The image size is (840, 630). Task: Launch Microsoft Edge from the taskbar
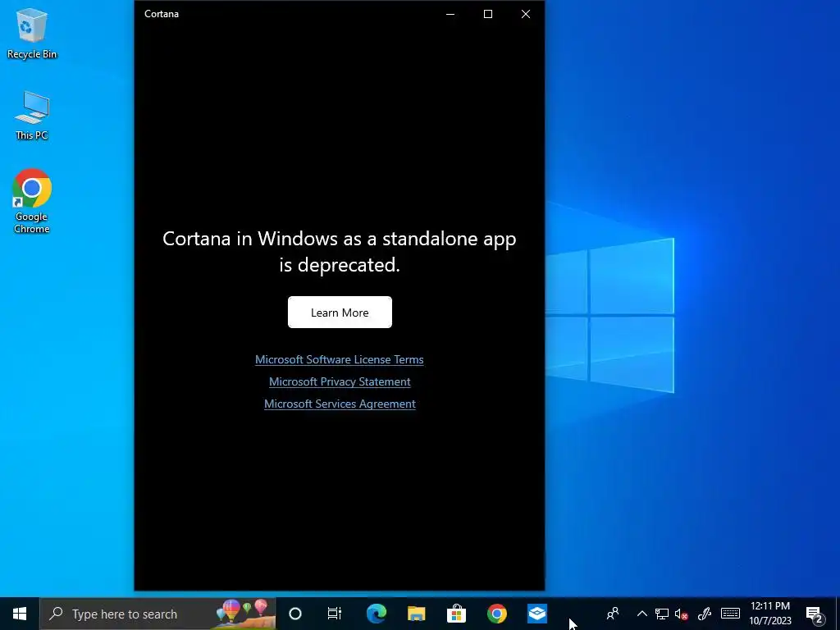pyautogui.click(x=376, y=614)
